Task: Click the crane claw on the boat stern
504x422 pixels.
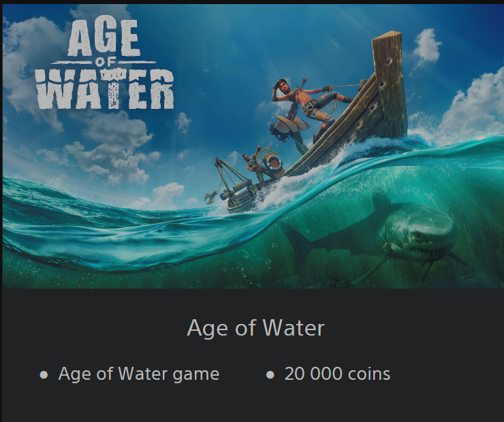Action: click(210, 197)
